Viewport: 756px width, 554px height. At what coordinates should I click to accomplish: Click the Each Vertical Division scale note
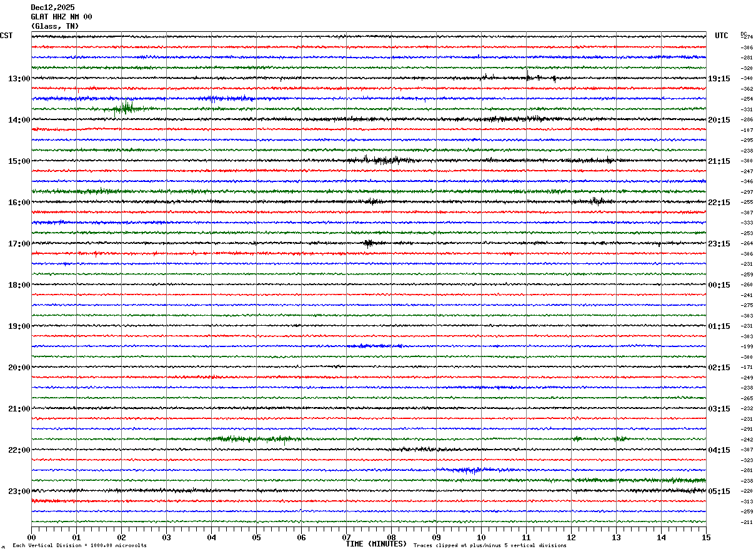point(79,546)
